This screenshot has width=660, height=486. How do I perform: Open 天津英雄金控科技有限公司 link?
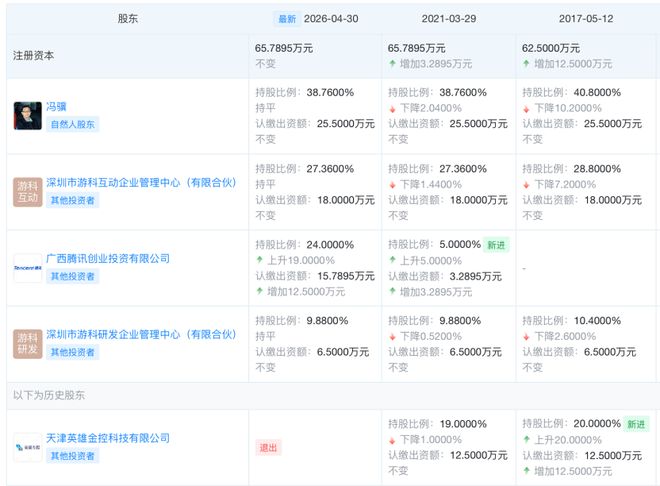click(x=108, y=438)
